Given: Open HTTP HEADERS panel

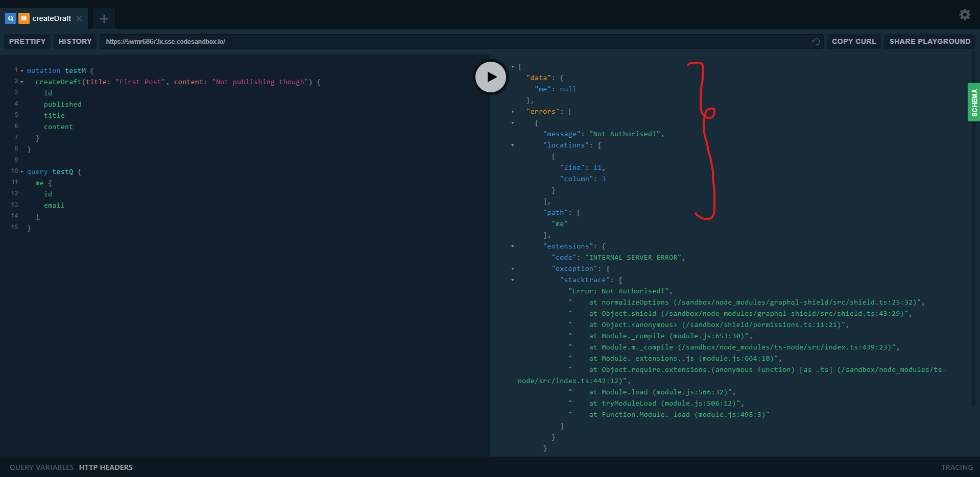Looking at the screenshot, I should tap(106, 467).
